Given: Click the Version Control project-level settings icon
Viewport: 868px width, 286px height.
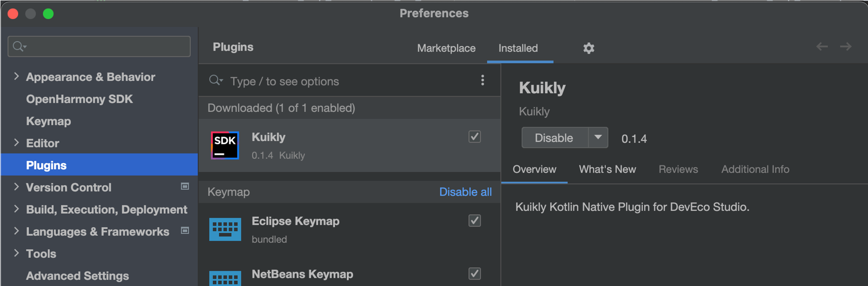Looking at the screenshot, I should [x=185, y=187].
